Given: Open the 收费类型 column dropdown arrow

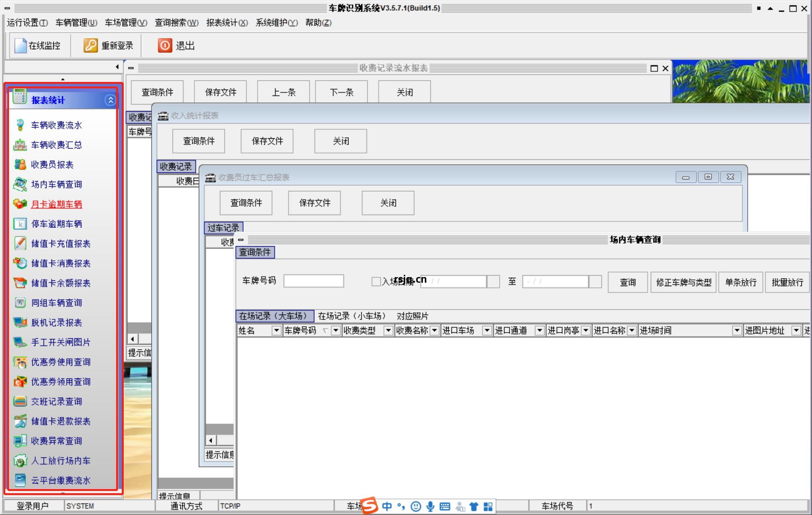Looking at the screenshot, I should coord(388,330).
